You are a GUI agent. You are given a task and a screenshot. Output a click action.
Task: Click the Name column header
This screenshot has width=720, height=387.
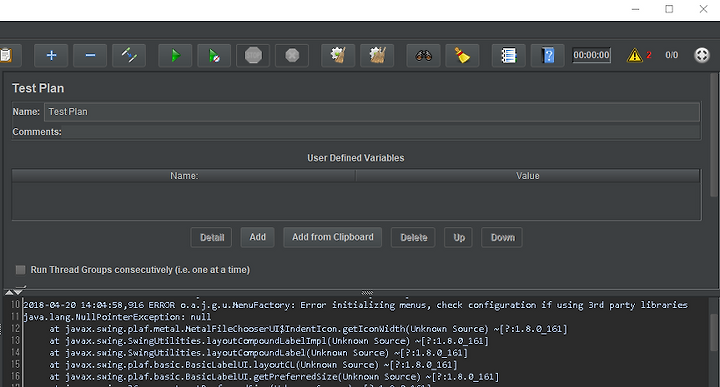pyautogui.click(x=184, y=176)
